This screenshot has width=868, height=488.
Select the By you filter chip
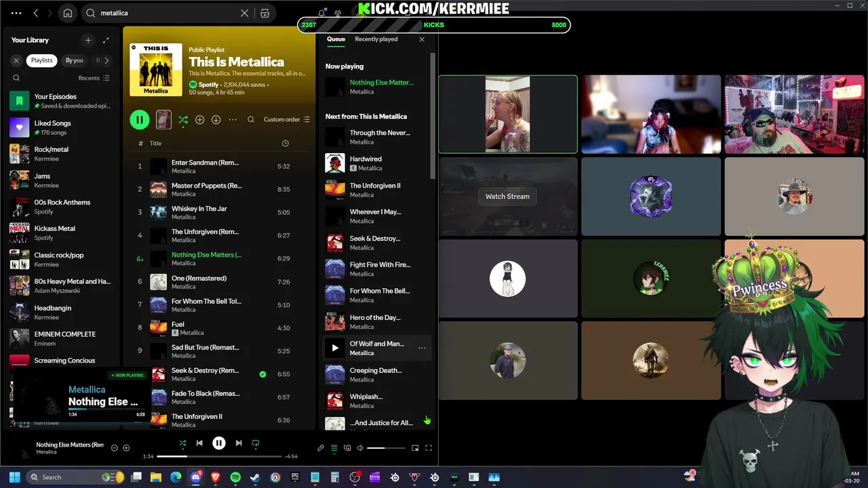coord(74,60)
